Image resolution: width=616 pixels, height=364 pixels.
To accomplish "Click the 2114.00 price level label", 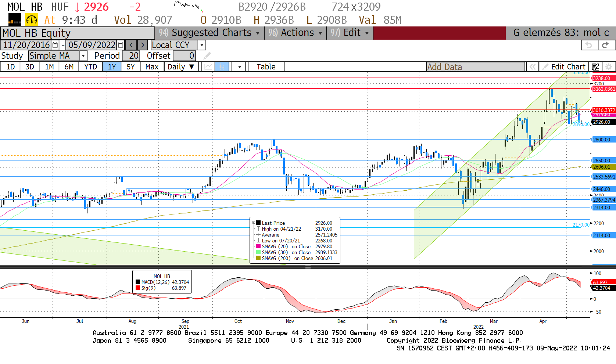I will pos(603,235).
